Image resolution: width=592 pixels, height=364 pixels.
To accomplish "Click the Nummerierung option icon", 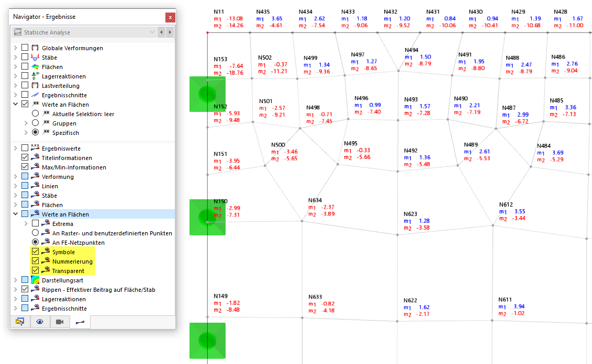I will (46, 261).
